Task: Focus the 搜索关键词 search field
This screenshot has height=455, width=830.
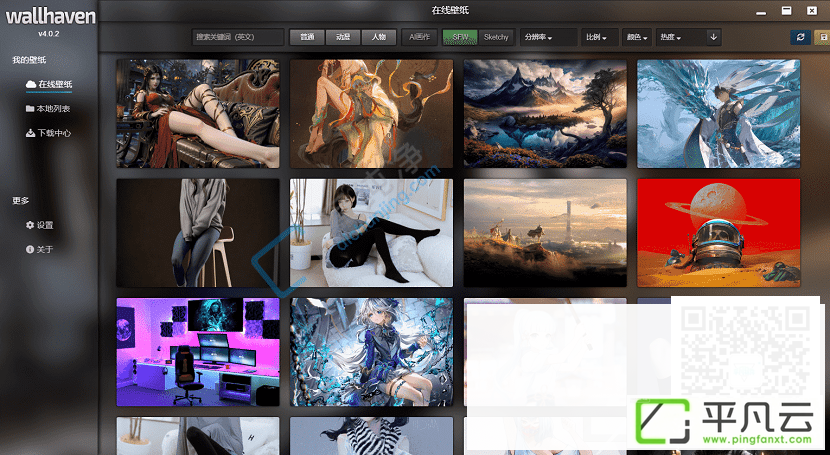Action: pos(238,37)
